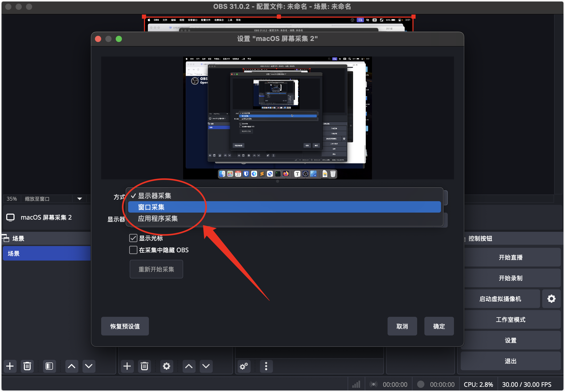Choose 应用程序采集 in the capture method list
The image size is (565, 392).
[285, 219]
